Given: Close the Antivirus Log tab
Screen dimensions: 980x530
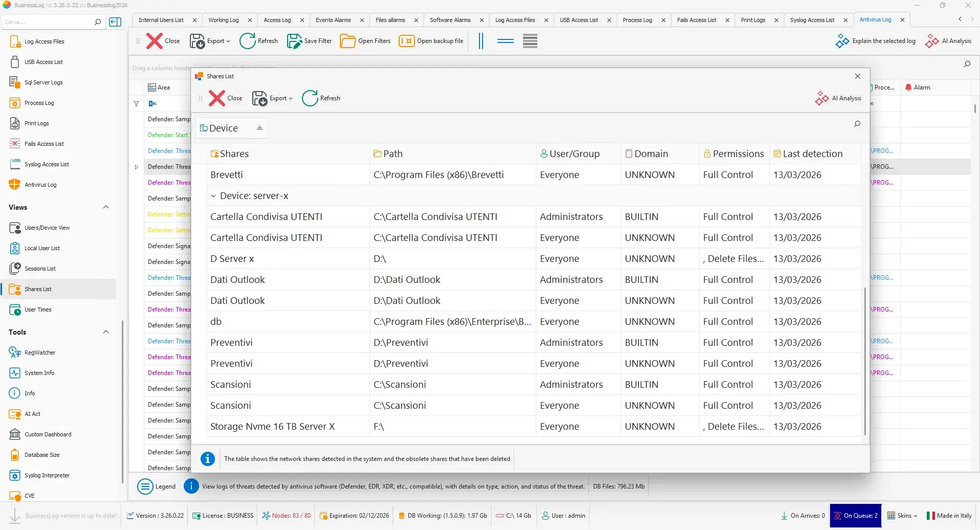Looking at the screenshot, I should (x=902, y=20).
